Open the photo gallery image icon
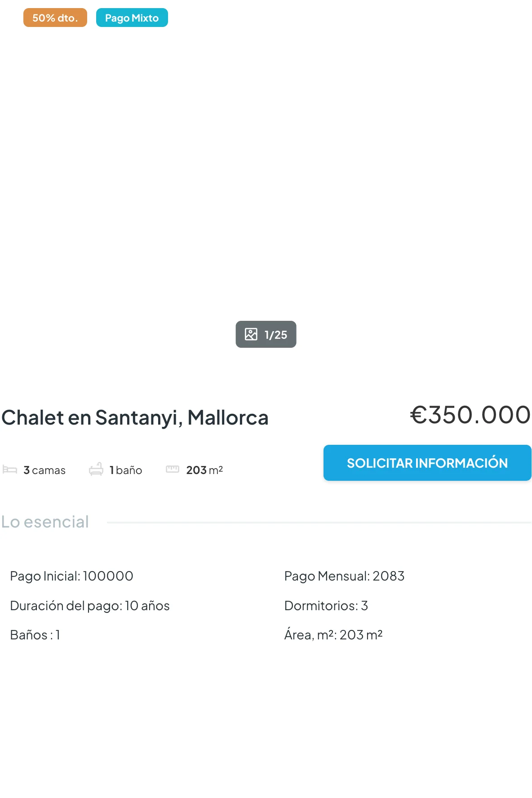Viewport: 532px width, 798px height. click(251, 334)
